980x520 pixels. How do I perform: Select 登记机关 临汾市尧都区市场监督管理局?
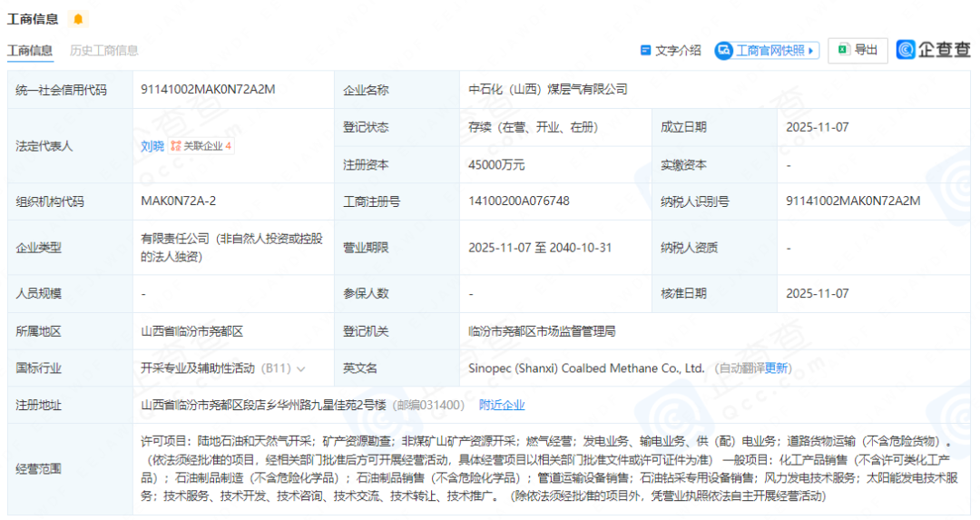pos(542,331)
